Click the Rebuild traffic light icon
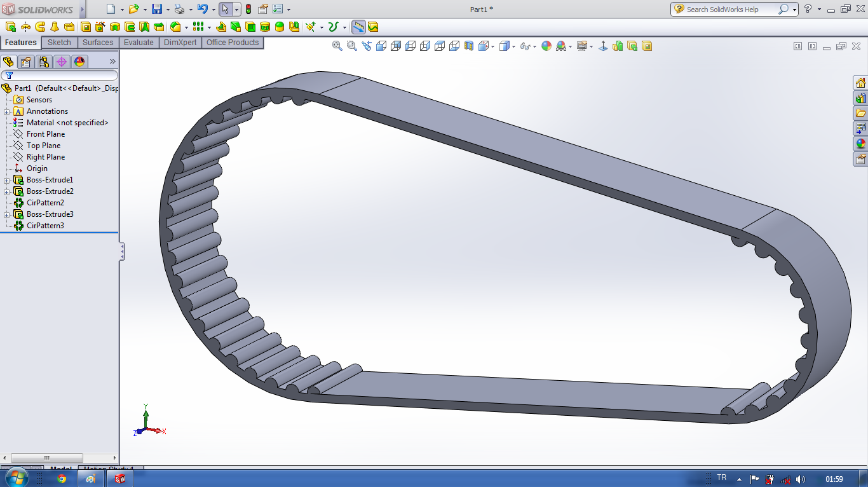868x487 pixels. click(248, 9)
